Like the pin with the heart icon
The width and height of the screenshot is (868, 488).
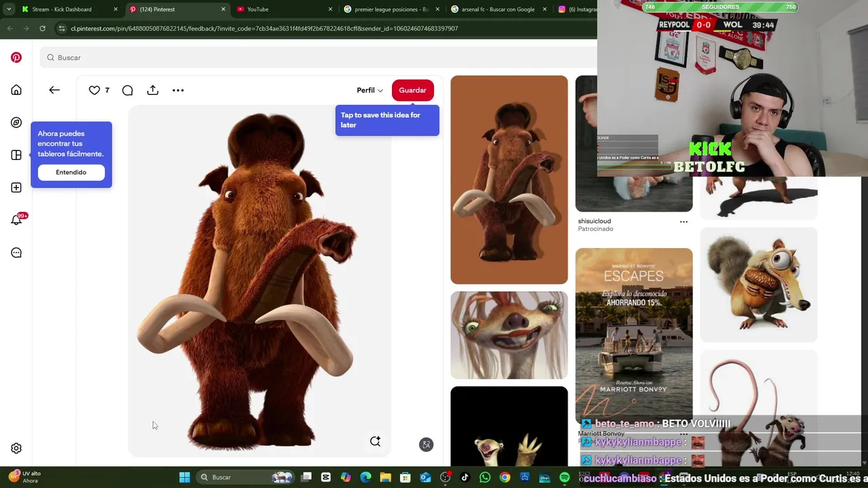coord(94,90)
